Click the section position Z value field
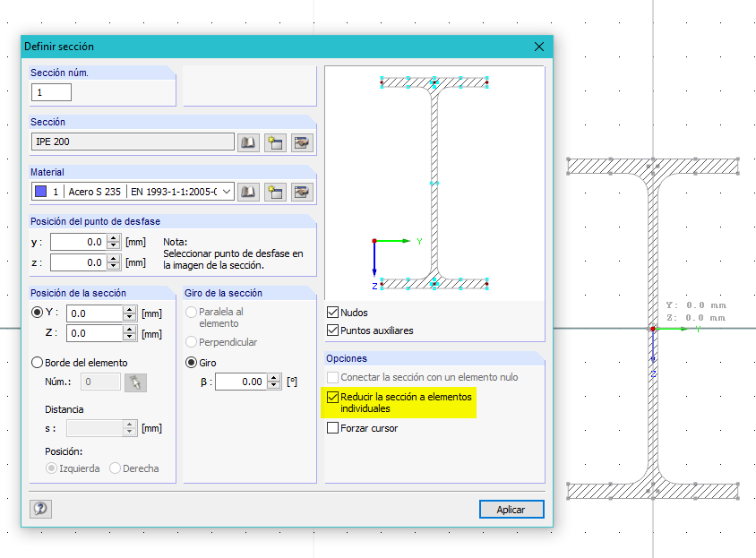This screenshot has width=756, height=558. point(95,333)
